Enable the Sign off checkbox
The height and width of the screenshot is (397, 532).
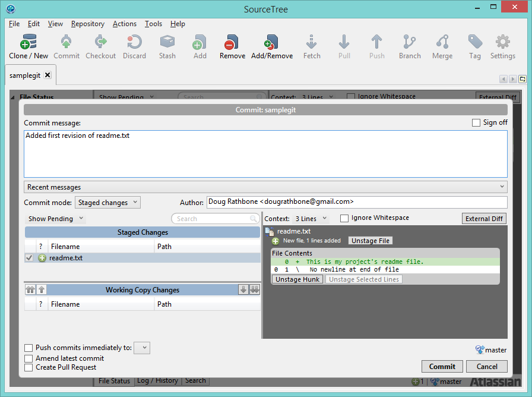click(x=476, y=122)
